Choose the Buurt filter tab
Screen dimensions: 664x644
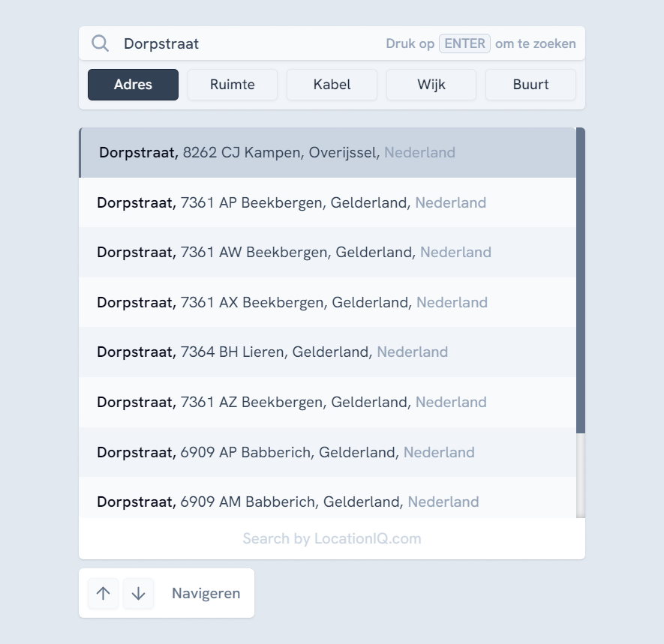pyautogui.click(x=530, y=85)
